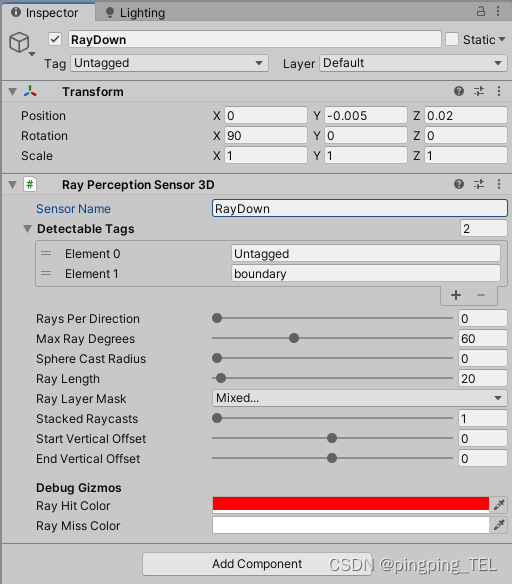Click the GameObject name field RayDown
This screenshot has width=512, height=584.
255,39
